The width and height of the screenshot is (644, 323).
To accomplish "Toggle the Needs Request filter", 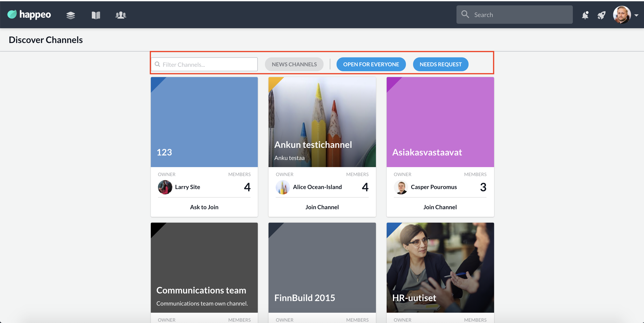I will pyautogui.click(x=440, y=64).
